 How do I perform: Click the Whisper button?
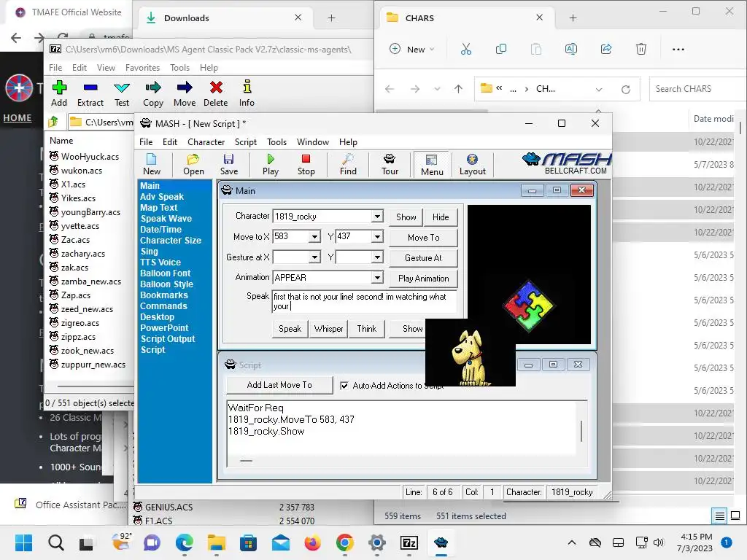328,329
